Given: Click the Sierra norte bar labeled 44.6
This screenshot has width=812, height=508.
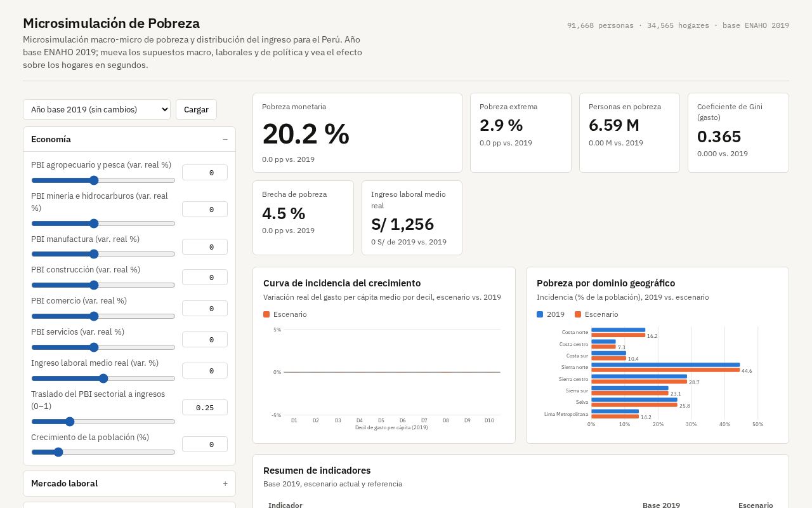Looking at the screenshot, I should 665,370.
